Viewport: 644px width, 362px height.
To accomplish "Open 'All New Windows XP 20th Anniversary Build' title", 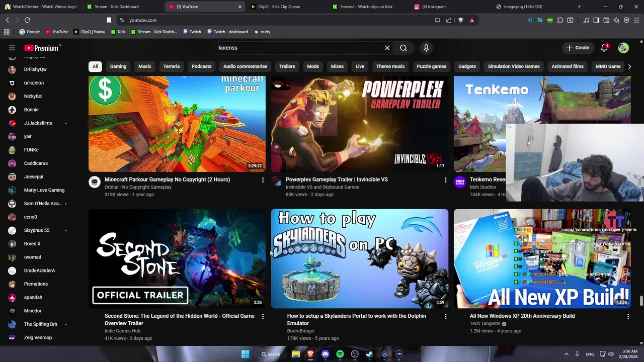I will coord(522,316).
